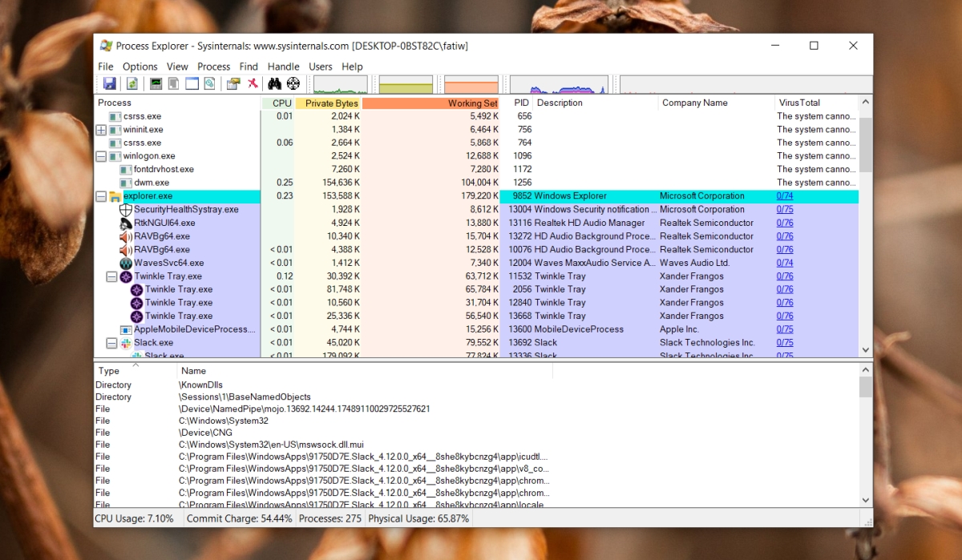Collapse the Twinkle Tray.exe branch
The width and height of the screenshot is (962, 560).
click(x=111, y=276)
